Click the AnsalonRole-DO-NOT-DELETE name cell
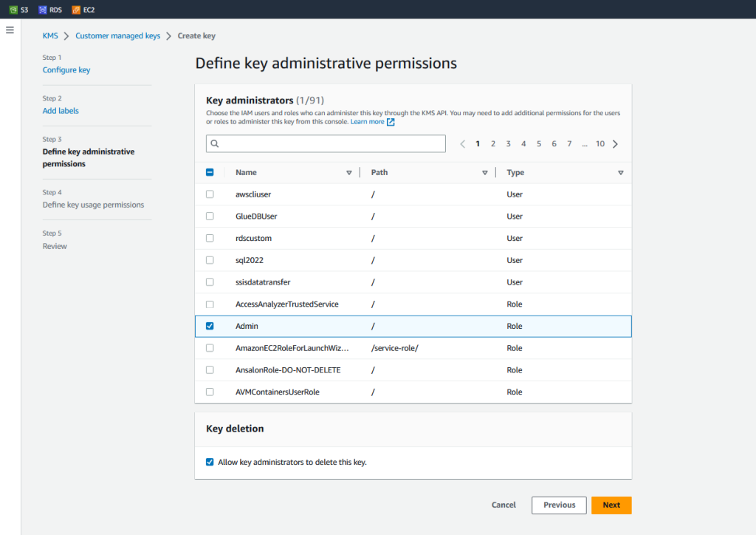The width and height of the screenshot is (756, 535). [288, 370]
